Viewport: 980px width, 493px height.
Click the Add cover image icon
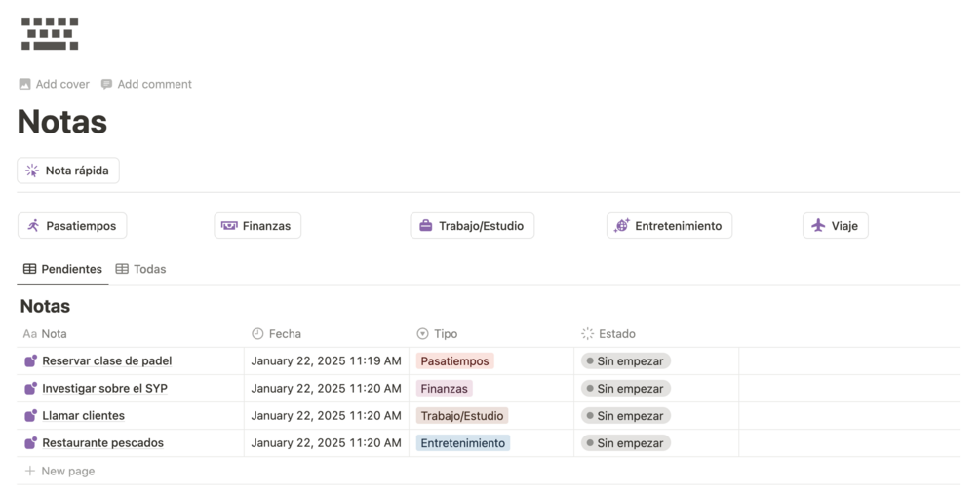(25, 85)
